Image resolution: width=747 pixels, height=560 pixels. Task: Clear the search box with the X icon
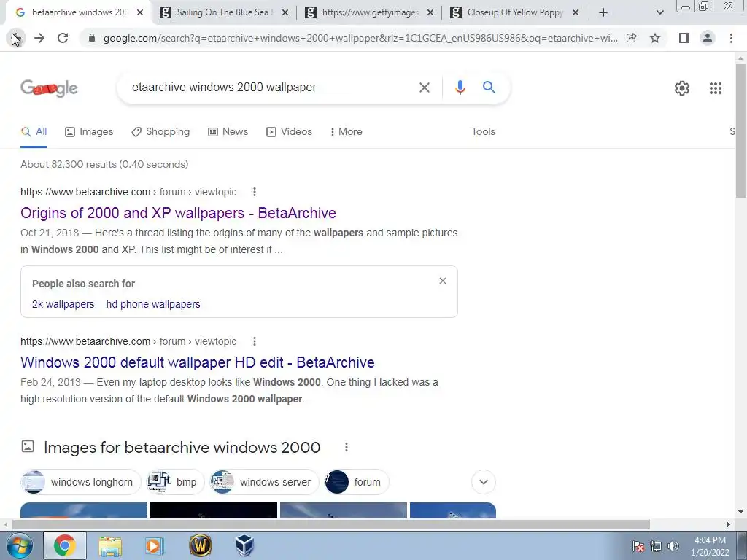point(424,87)
